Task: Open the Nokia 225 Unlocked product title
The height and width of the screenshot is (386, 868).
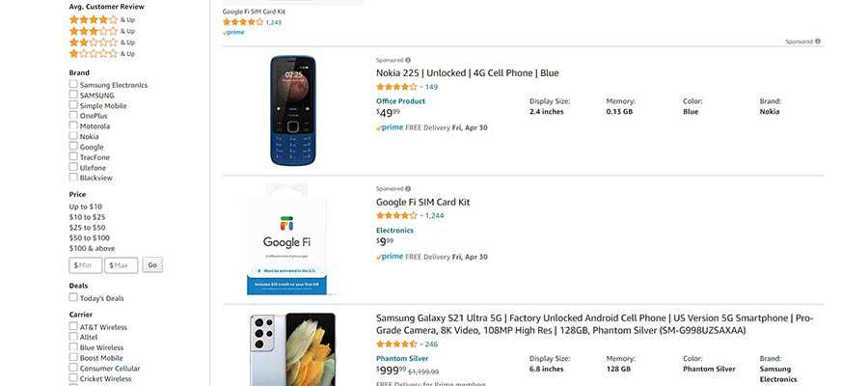Action: (x=467, y=73)
